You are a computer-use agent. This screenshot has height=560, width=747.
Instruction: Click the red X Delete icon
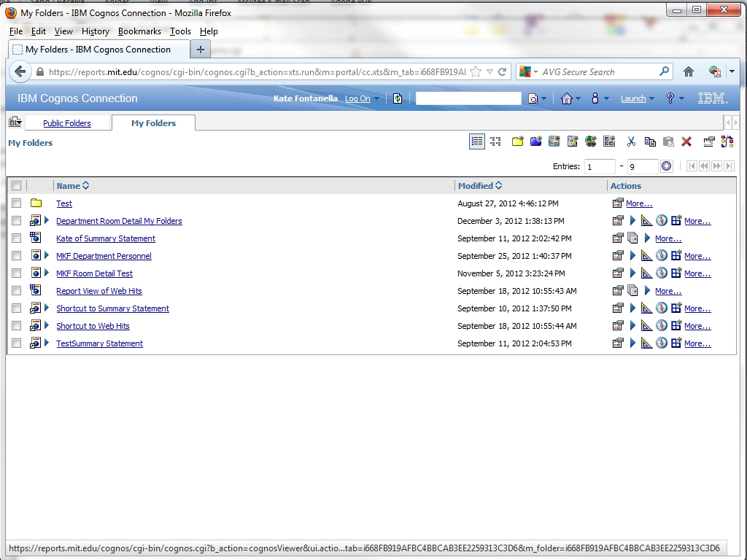(686, 141)
